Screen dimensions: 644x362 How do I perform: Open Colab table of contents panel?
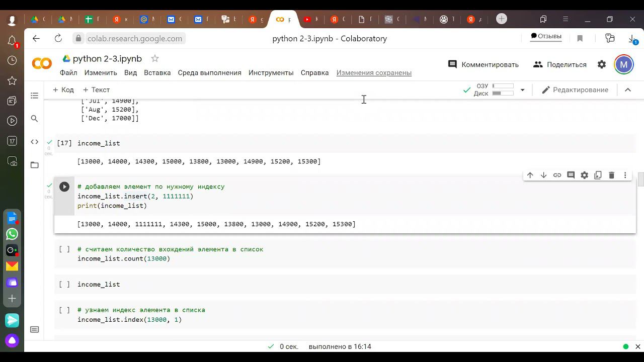(34, 96)
